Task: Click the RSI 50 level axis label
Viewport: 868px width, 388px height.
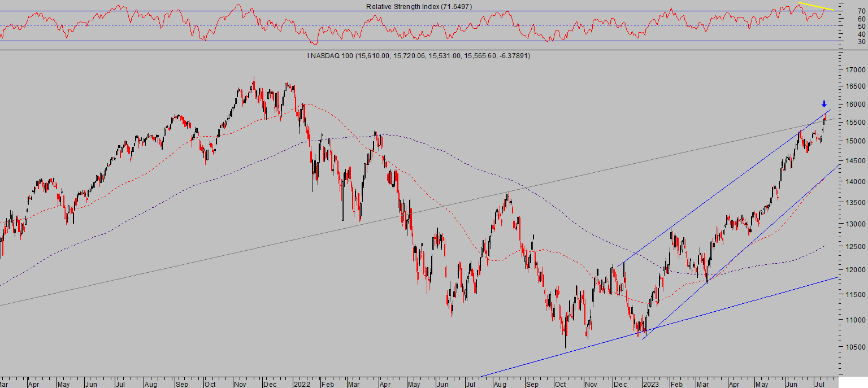Action: pos(846,26)
